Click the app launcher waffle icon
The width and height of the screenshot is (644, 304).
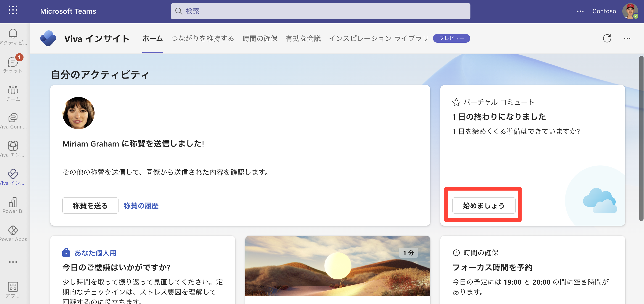click(x=13, y=10)
